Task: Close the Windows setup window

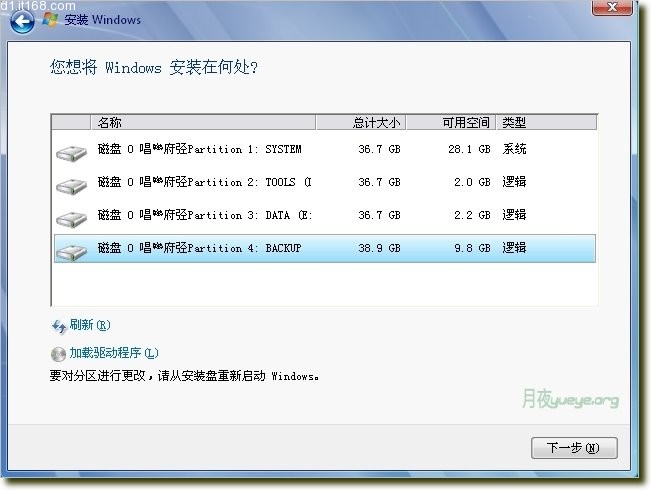Action: pyautogui.click(x=612, y=7)
